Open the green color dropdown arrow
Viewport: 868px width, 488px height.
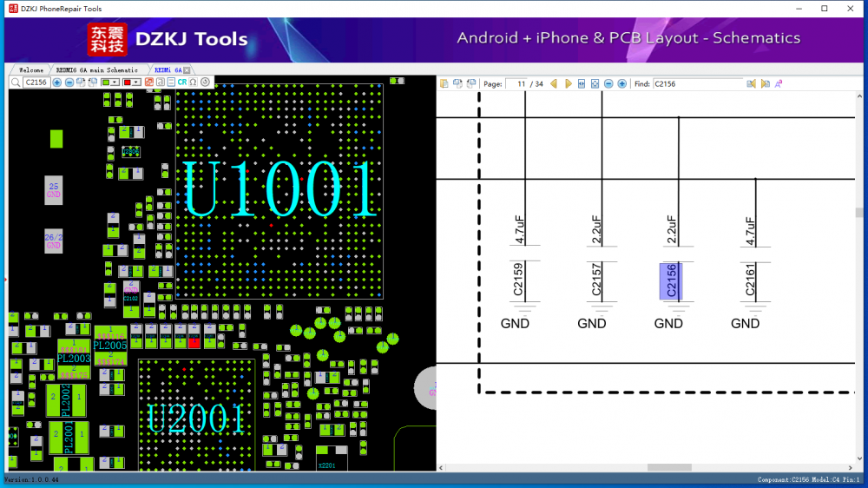(x=115, y=82)
